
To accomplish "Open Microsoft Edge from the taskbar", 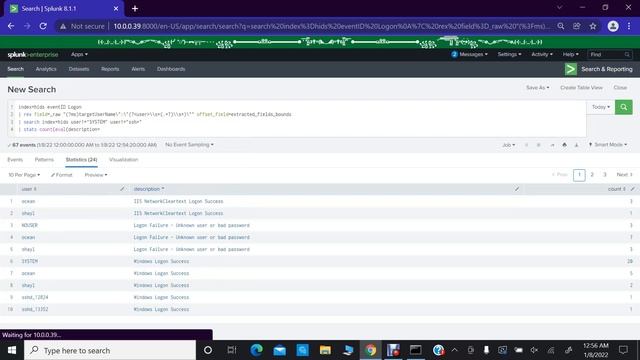I will [256, 350].
